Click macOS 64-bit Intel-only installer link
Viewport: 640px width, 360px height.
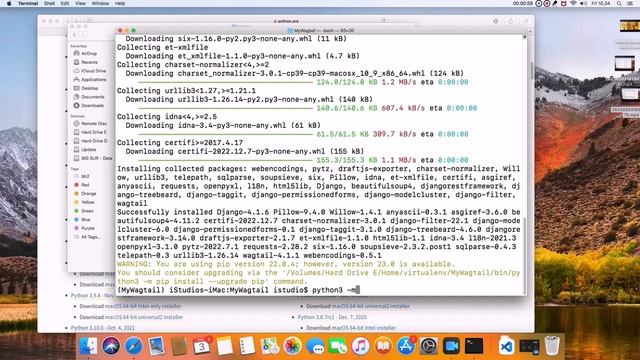point(143,306)
